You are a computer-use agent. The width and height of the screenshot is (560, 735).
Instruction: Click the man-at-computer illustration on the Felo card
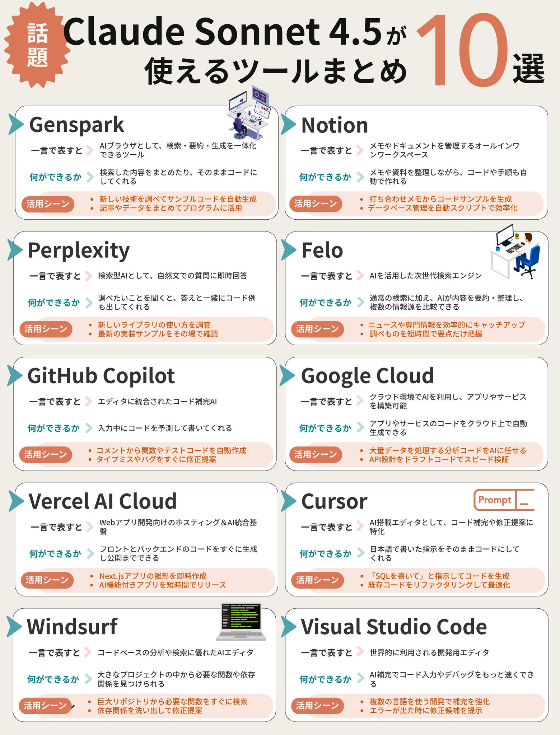click(x=515, y=252)
